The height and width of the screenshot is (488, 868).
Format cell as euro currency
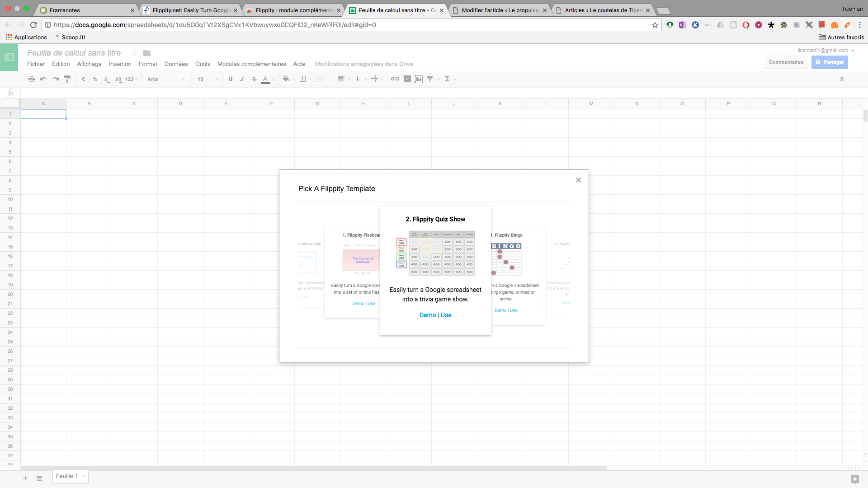click(83, 79)
